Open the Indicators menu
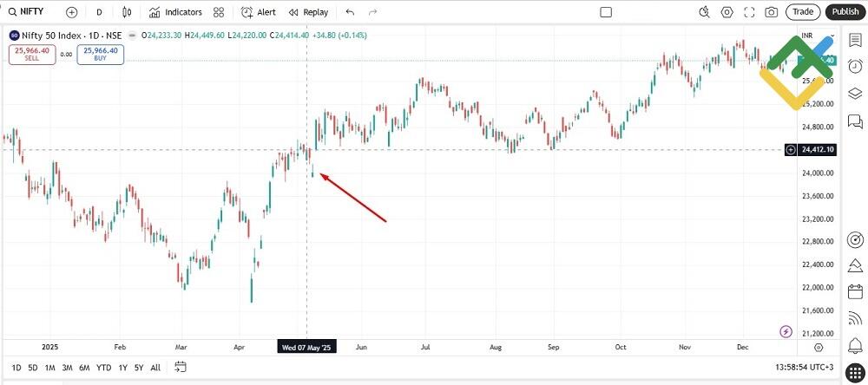Viewport: 868px width, 385px height. click(x=175, y=12)
